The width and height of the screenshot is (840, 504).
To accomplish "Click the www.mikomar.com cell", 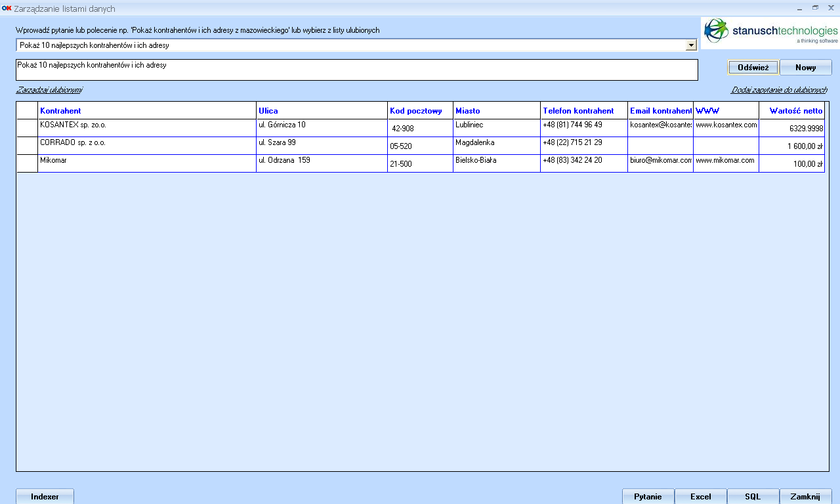I will point(726,163).
